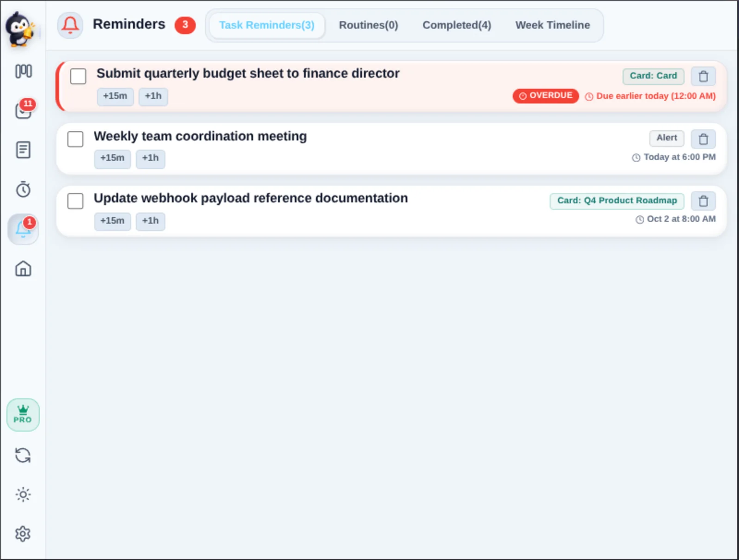Screen dimensions: 739x560
Task: Toggle the light theme sun icon
Action: tap(23, 494)
